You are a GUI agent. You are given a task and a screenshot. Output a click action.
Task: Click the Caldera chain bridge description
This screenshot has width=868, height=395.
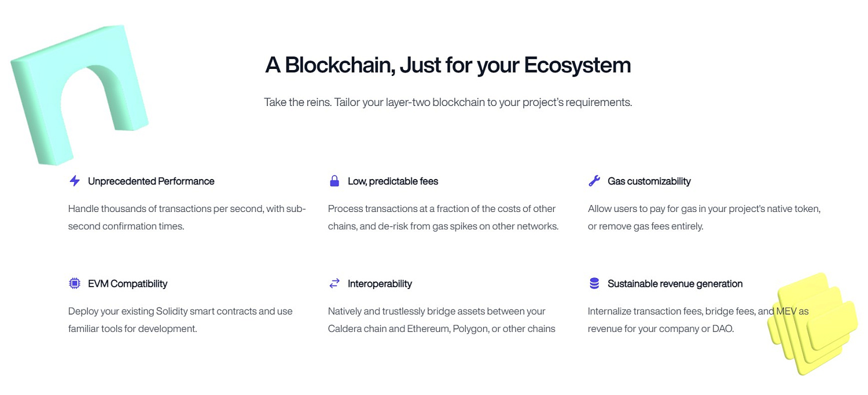point(442,320)
